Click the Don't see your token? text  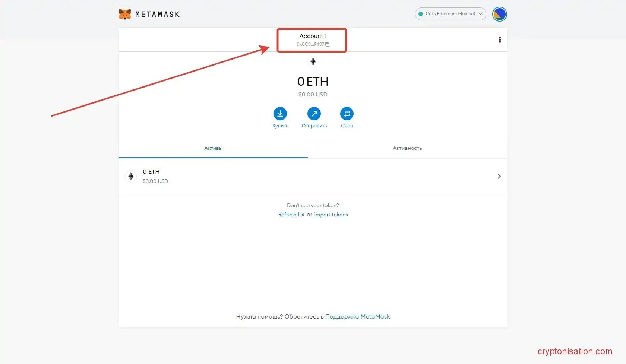coord(313,205)
